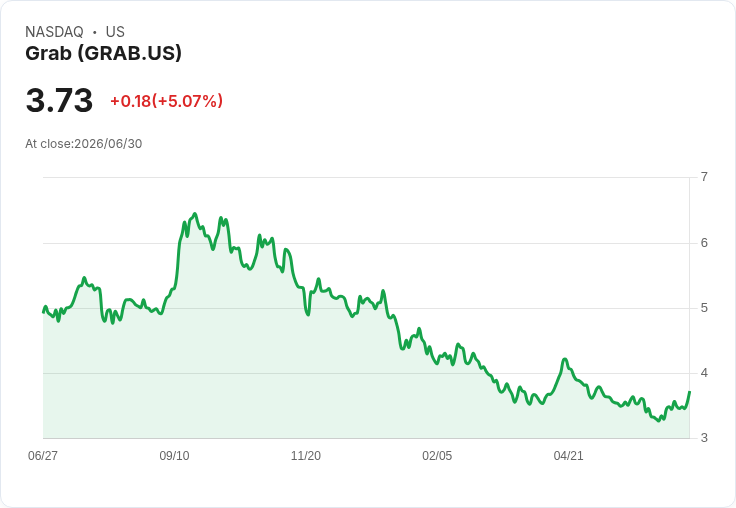Click the chart's lowest trough near 3.3

click(x=659, y=421)
